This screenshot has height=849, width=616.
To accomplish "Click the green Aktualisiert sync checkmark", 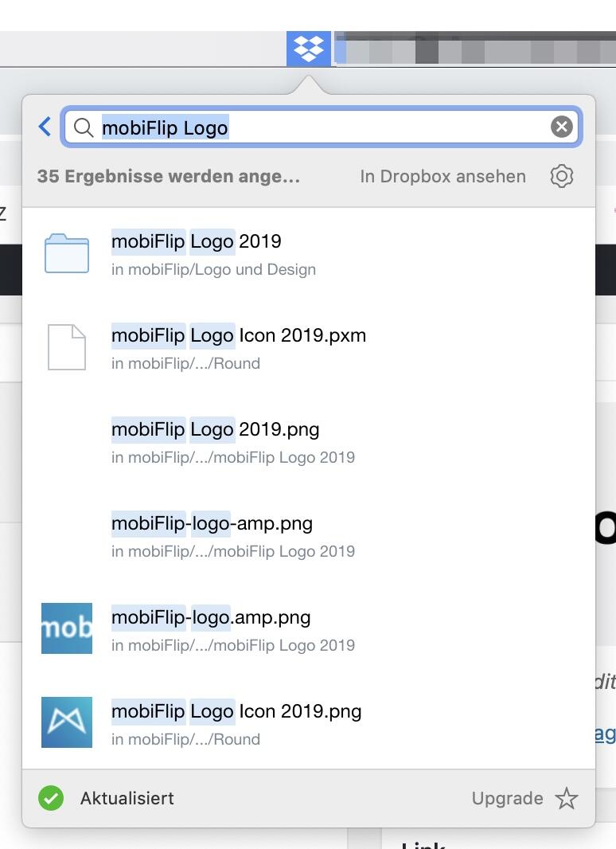I will pos(51,798).
